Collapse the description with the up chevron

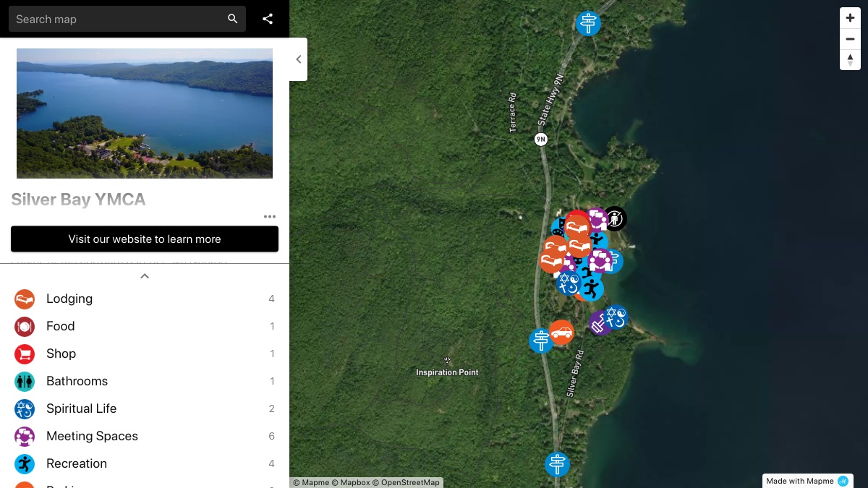click(x=145, y=276)
